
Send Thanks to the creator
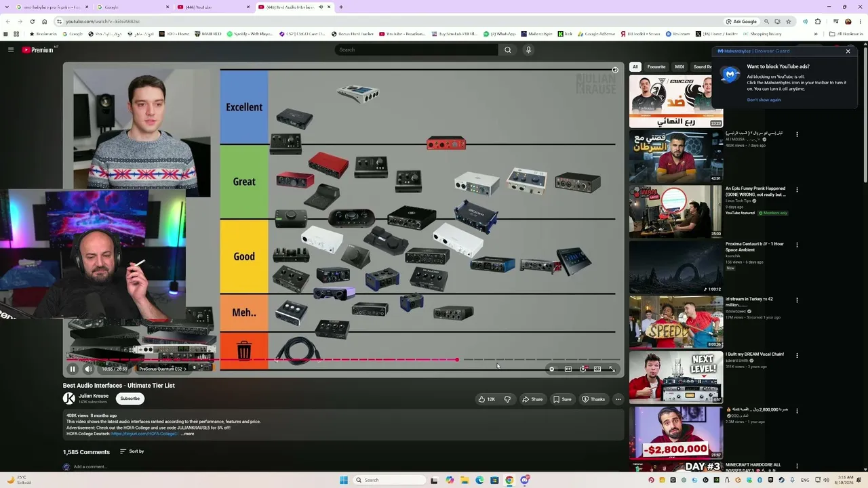click(x=593, y=399)
